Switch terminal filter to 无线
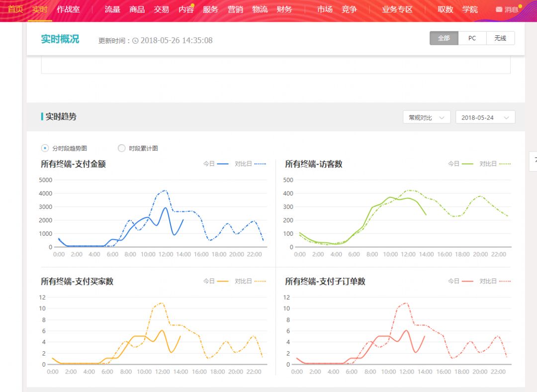This screenshot has width=537, height=392. click(x=500, y=38)
